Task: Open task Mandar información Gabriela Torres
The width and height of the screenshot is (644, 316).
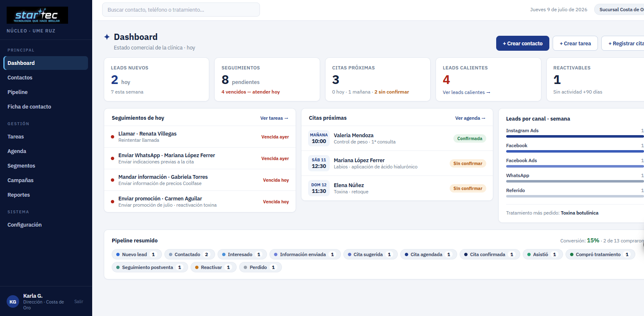Action: (200, 180)
